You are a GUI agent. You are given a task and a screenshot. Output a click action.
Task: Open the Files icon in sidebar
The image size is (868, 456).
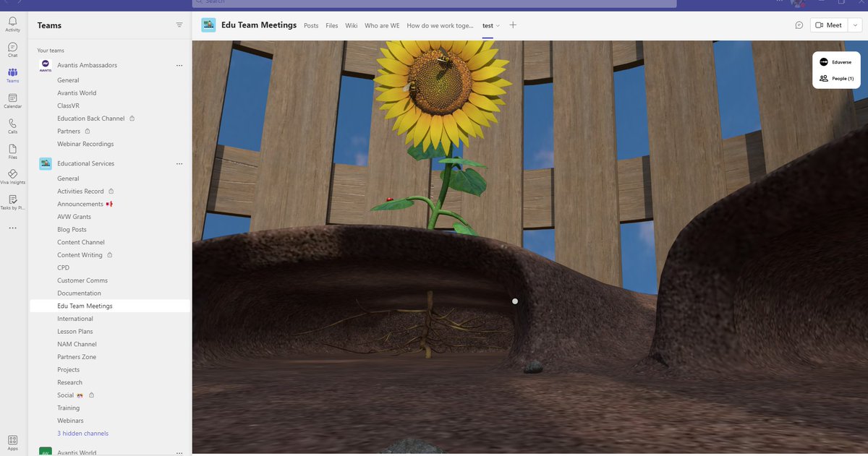12,151
